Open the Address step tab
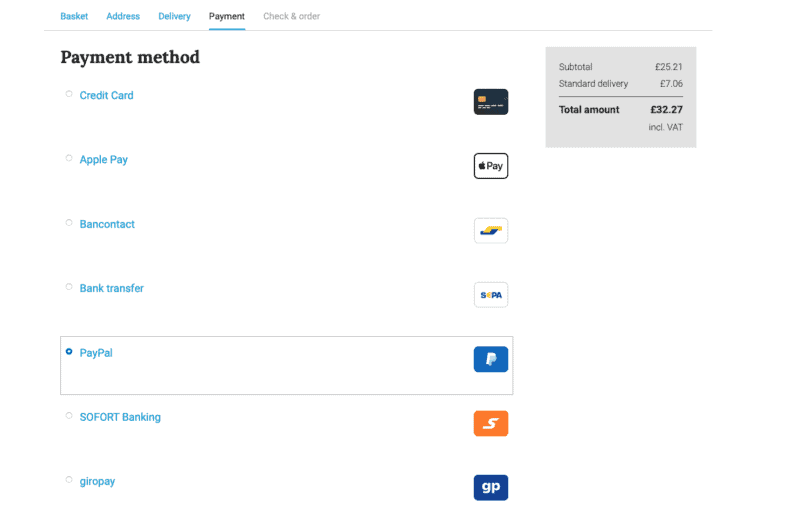800x521 pixels. tap(123, 16)
